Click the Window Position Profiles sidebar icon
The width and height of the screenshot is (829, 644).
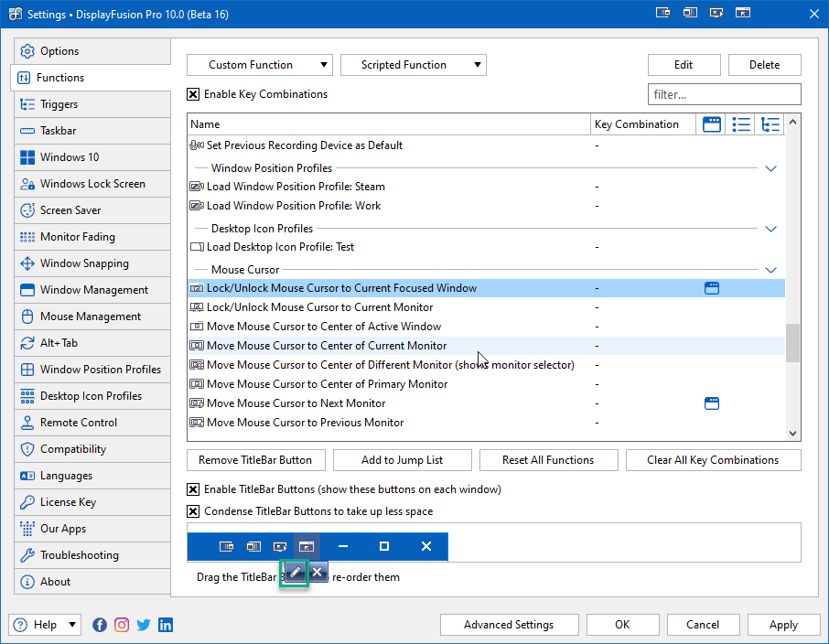(x=27, y=370)
